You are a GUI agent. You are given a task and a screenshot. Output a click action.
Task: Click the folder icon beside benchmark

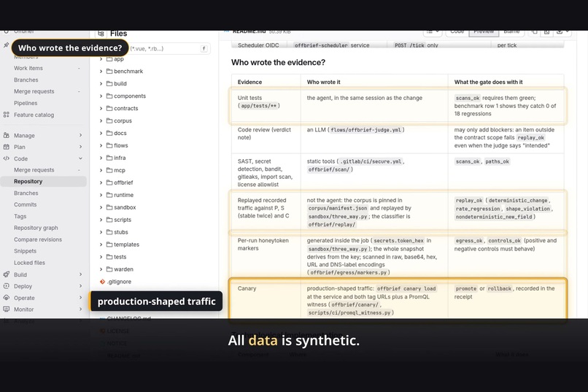point(109,72)
